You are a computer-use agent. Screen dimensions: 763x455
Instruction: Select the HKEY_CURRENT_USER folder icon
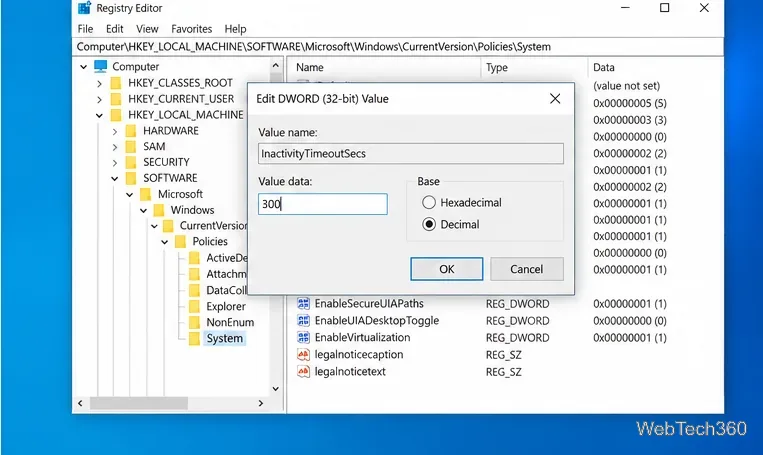(x=116, y=99)
